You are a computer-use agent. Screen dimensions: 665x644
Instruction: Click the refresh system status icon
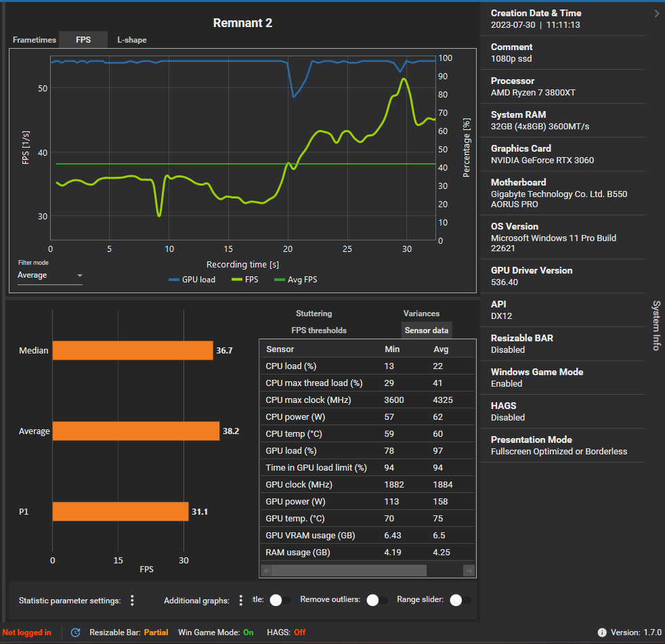(75, 632)
